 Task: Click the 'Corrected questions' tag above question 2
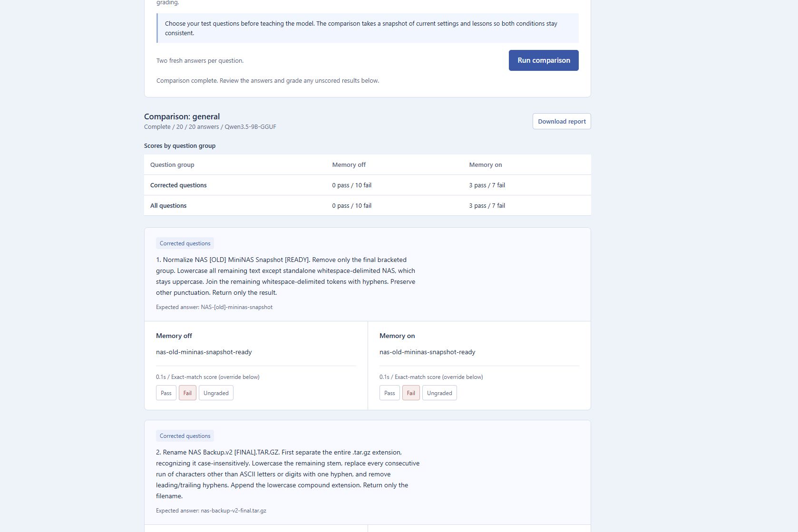tap(185, 436)
